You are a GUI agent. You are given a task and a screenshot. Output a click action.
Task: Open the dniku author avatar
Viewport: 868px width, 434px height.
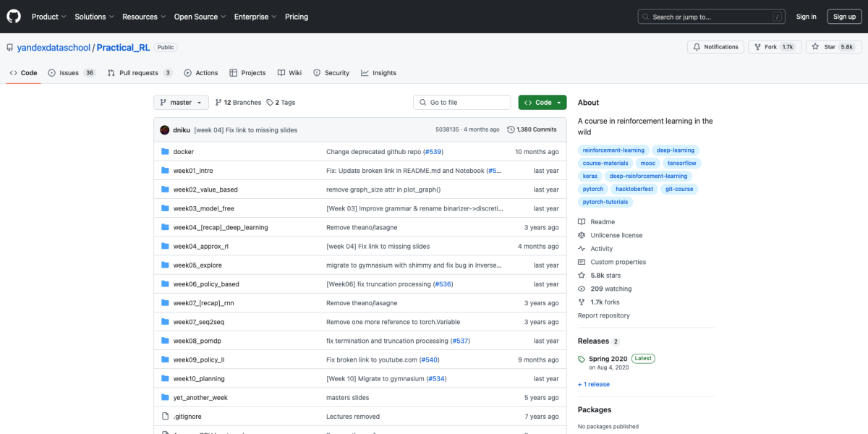click(165, 129)
